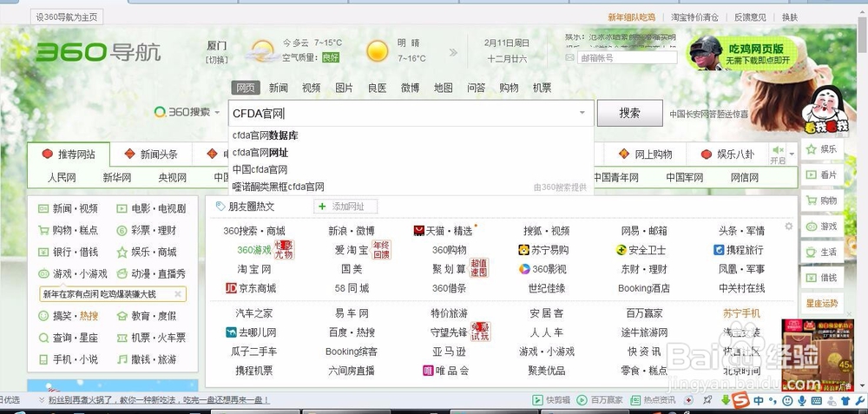Open sidebar 游戏 gamepad icon entry
The width and height of the screenshot is (868, 414).
(x=822, y=227)
